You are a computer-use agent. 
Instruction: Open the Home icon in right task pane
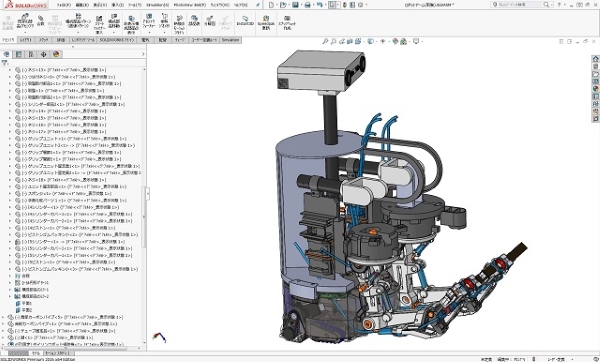click(x=595, y=59)
